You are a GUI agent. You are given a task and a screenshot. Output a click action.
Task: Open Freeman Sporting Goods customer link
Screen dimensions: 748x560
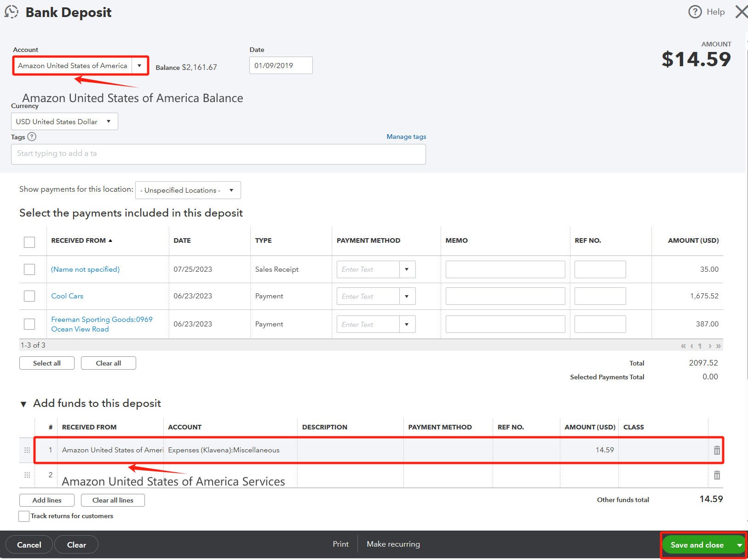pyautogui.click(x=102, y=324)
